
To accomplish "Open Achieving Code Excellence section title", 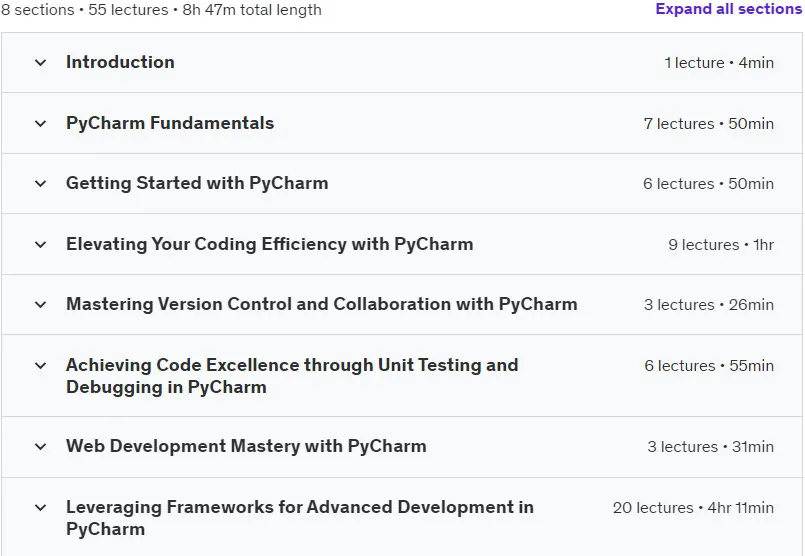I will point(292,376).
